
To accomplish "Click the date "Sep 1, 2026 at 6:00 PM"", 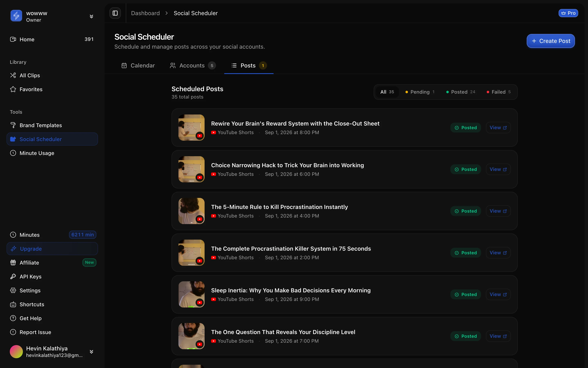I will pos(292,174).
